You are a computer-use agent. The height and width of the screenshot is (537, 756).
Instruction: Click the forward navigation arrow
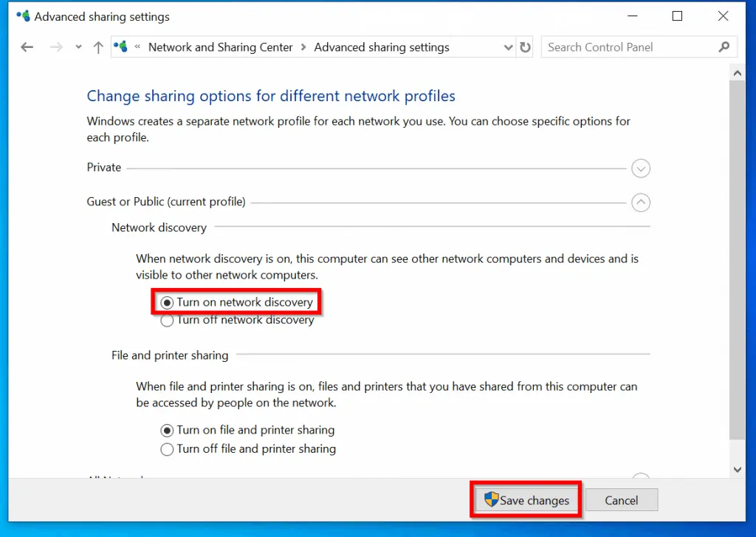(x=56, y=47)
